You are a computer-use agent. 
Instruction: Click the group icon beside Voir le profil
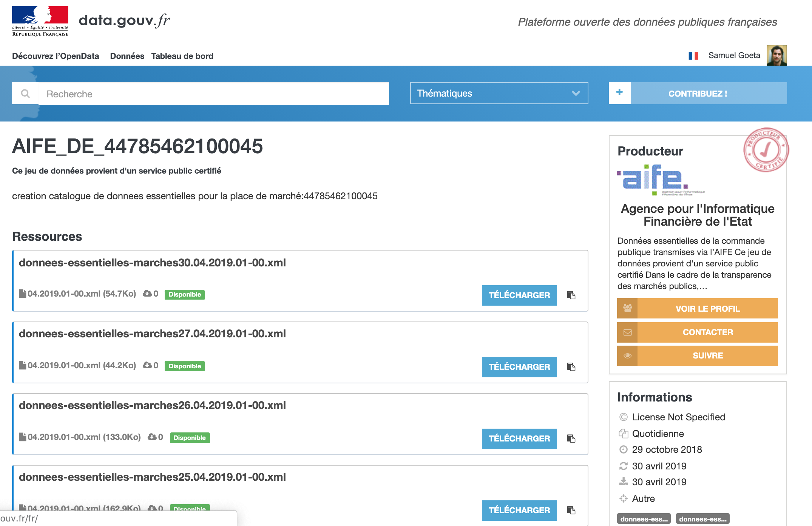click(627, 308)
